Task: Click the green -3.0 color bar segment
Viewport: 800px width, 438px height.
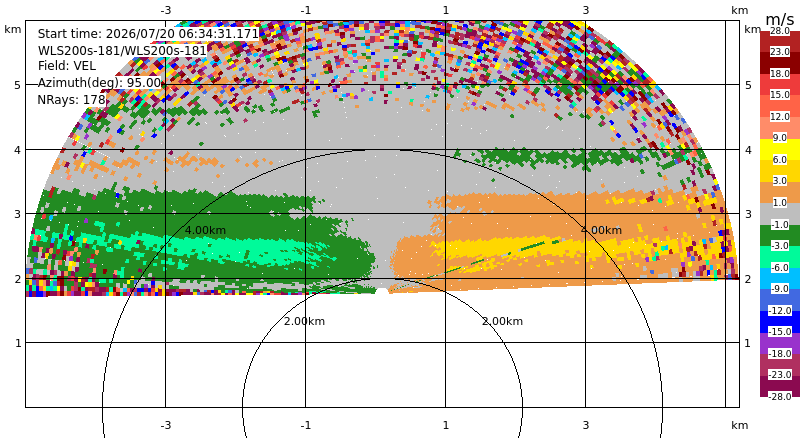Action: [780, 235]
